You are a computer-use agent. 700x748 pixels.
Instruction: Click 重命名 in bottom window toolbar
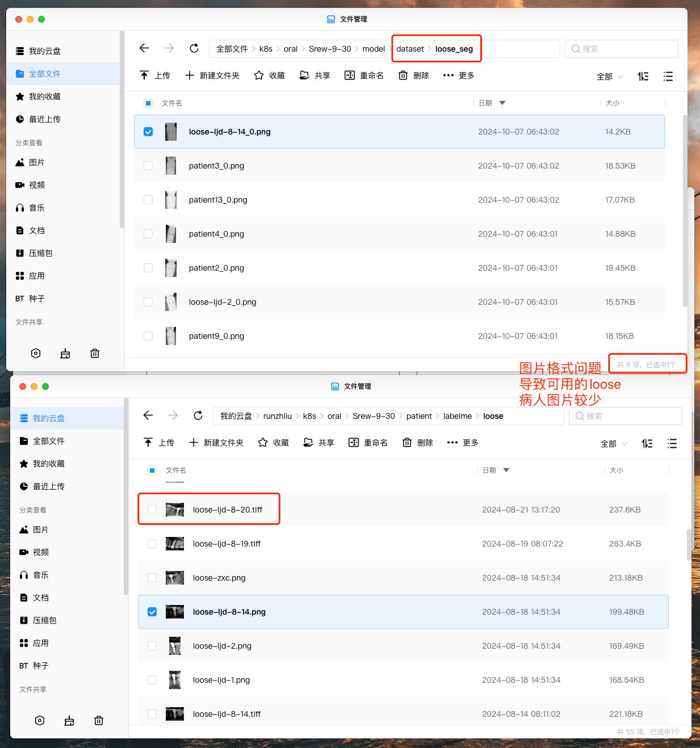[x=368, y=443]
